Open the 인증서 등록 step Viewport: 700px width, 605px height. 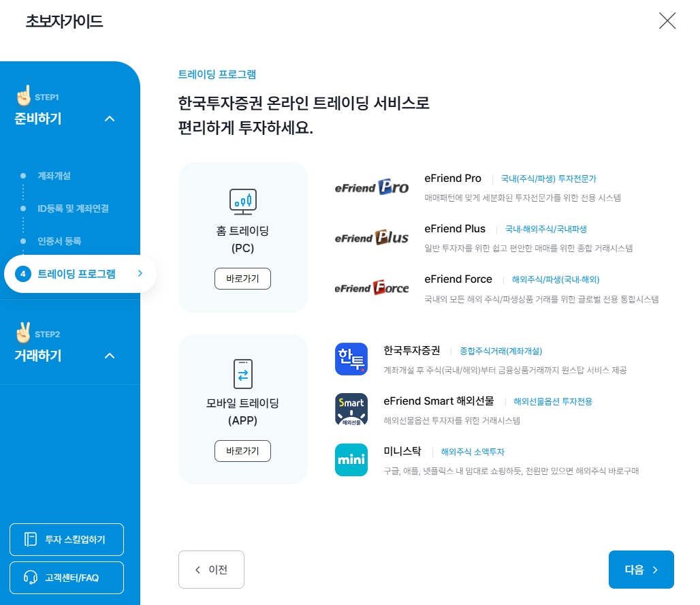59,241
